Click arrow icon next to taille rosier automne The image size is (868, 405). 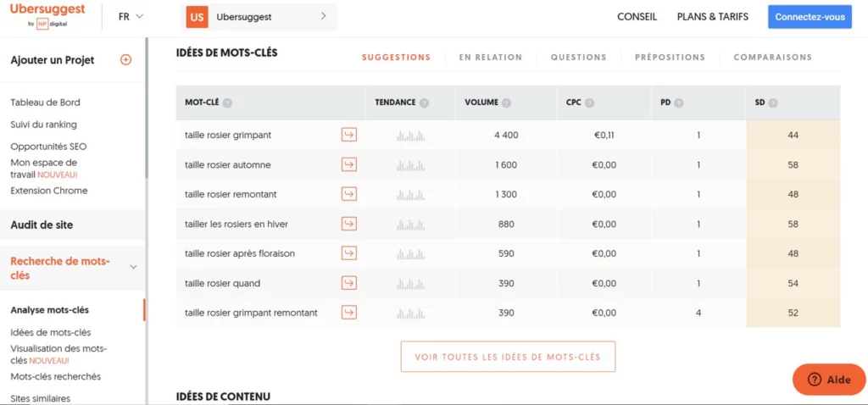coord(348,164)
